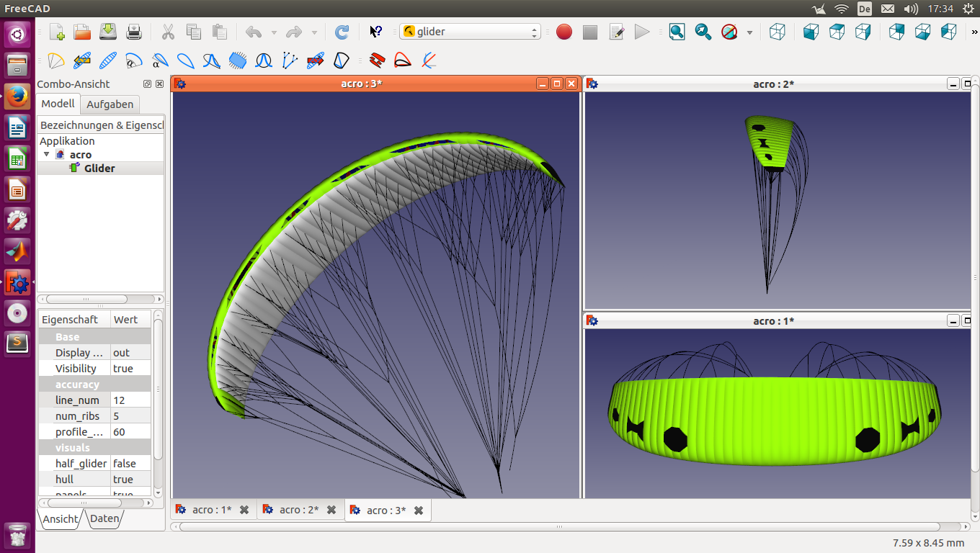Toggle Visibility value true

[131, 368]
